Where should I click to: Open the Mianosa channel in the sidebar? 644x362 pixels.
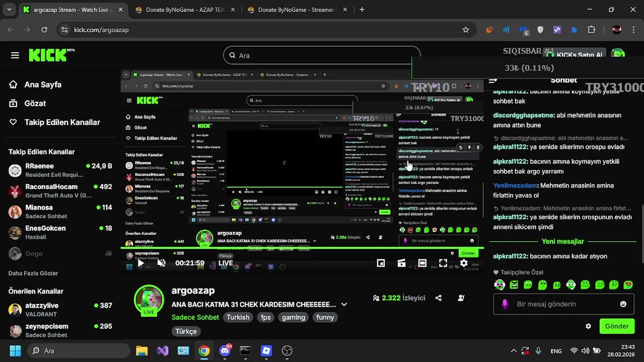60,211
